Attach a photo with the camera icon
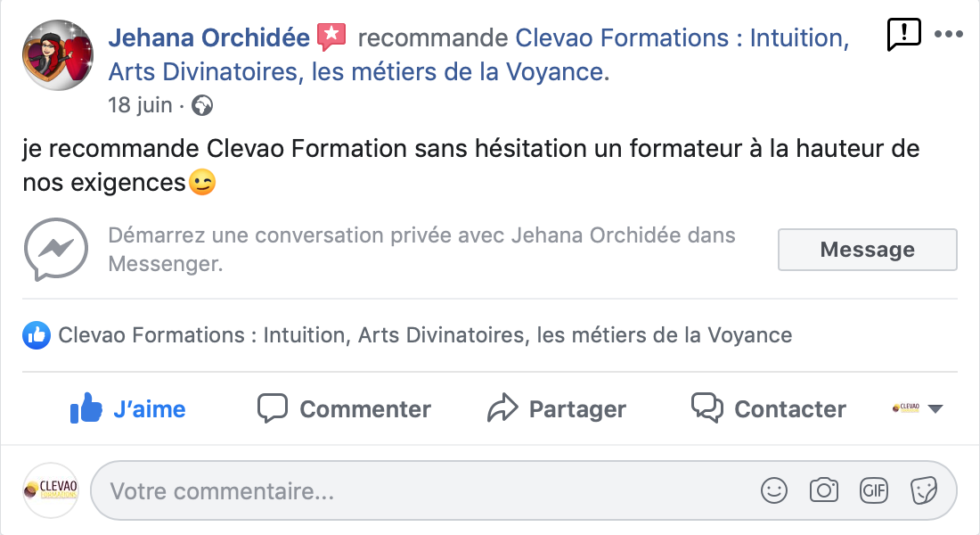Screen dimensions: 980x535 (x=824, y=490)
